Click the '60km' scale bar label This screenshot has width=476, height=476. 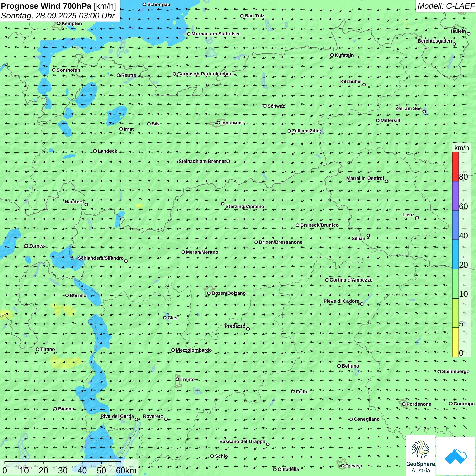[x=126, y=471]
